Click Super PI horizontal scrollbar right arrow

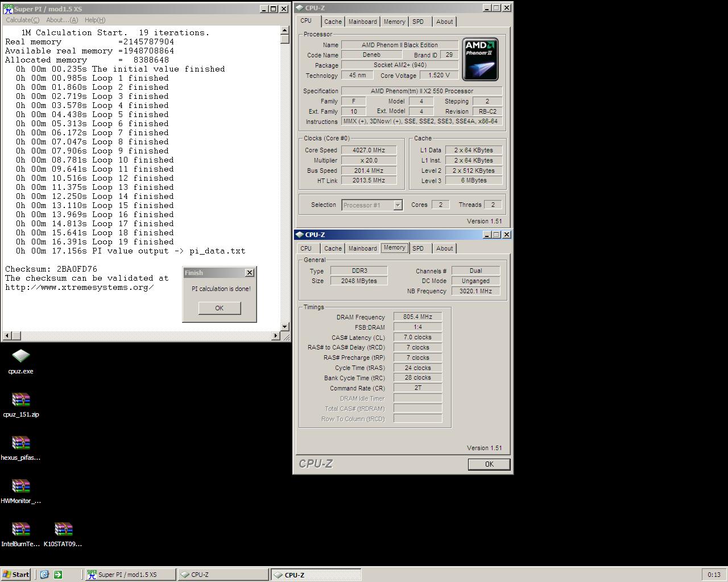coord(276,336)
